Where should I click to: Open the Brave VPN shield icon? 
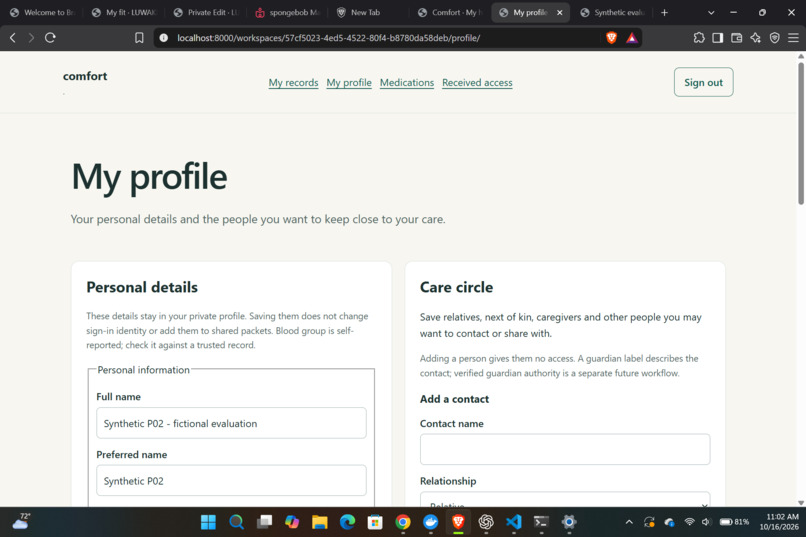click(775, 38)
